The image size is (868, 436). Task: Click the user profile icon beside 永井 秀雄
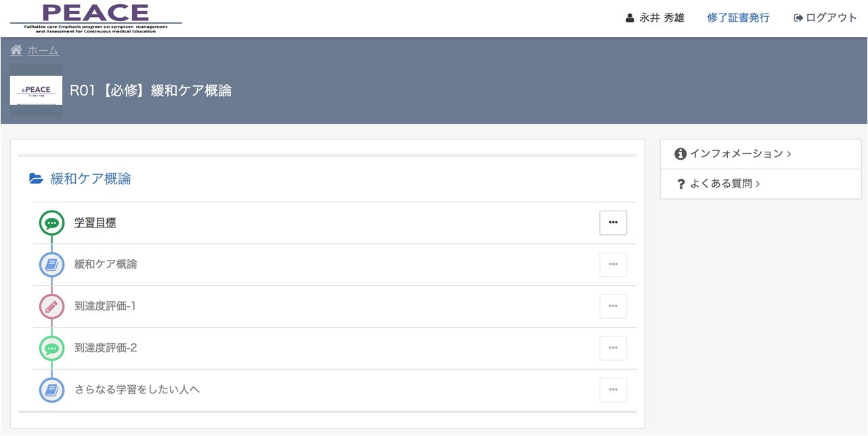[x=630, y=18]
